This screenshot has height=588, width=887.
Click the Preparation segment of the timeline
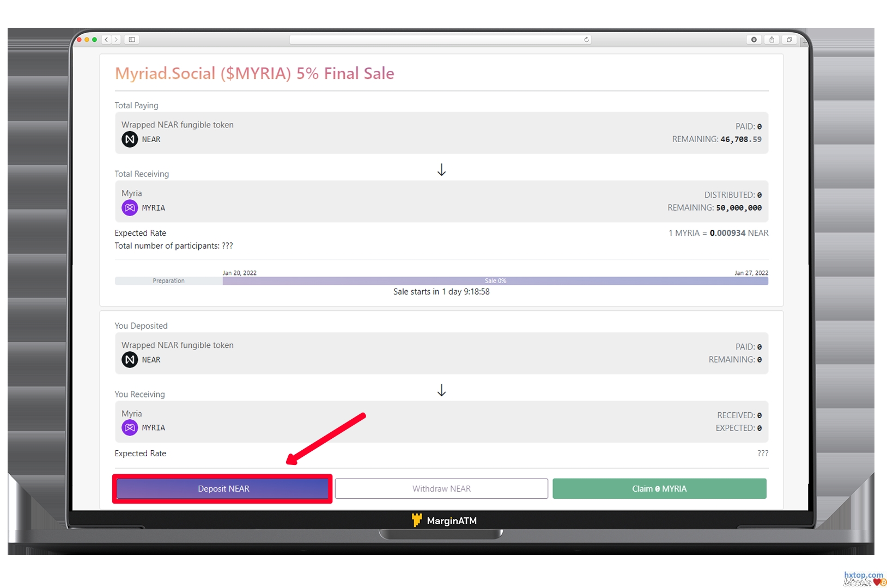(x=168, y=281)
